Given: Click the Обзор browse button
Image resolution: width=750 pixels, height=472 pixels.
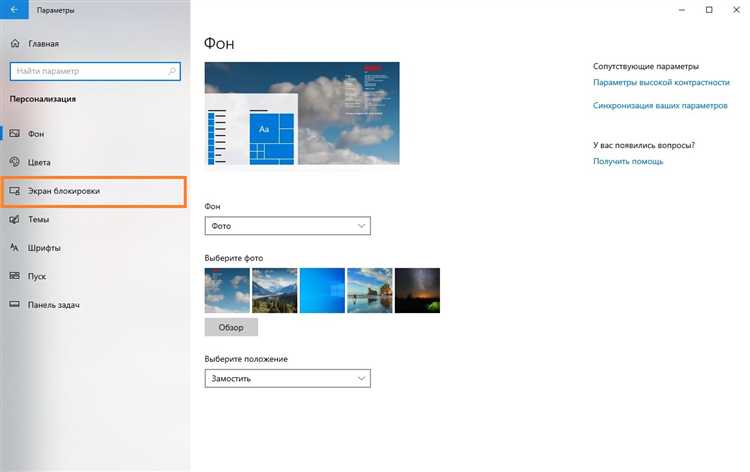Looking at the screenshot, I should tap(231, 327).
